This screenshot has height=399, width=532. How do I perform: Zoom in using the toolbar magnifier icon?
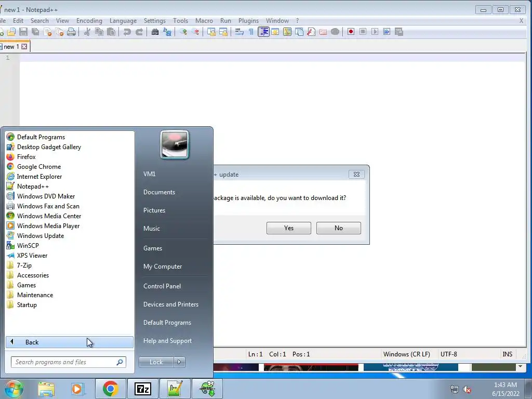click(x=183, y=32)
